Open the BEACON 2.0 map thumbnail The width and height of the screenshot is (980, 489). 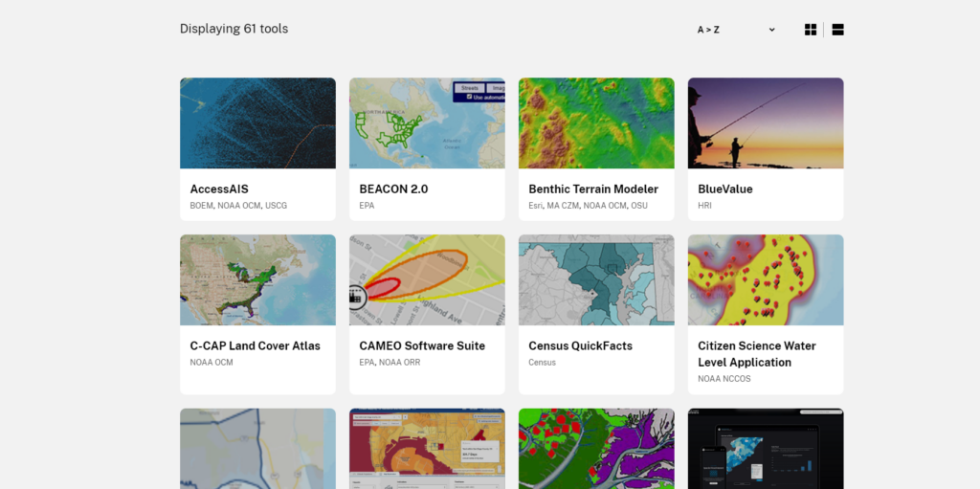(427, 123)
